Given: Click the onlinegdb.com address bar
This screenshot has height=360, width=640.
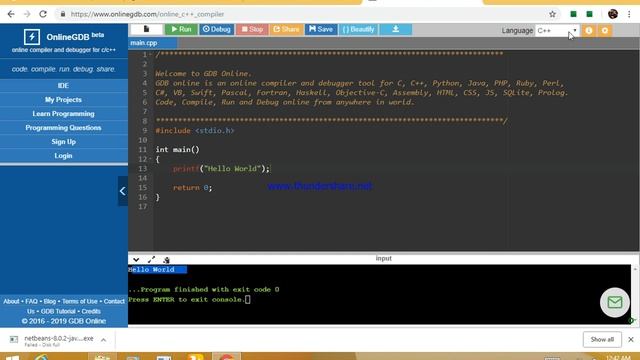Looking at the screenshot, I should click(x=302, y=14).
